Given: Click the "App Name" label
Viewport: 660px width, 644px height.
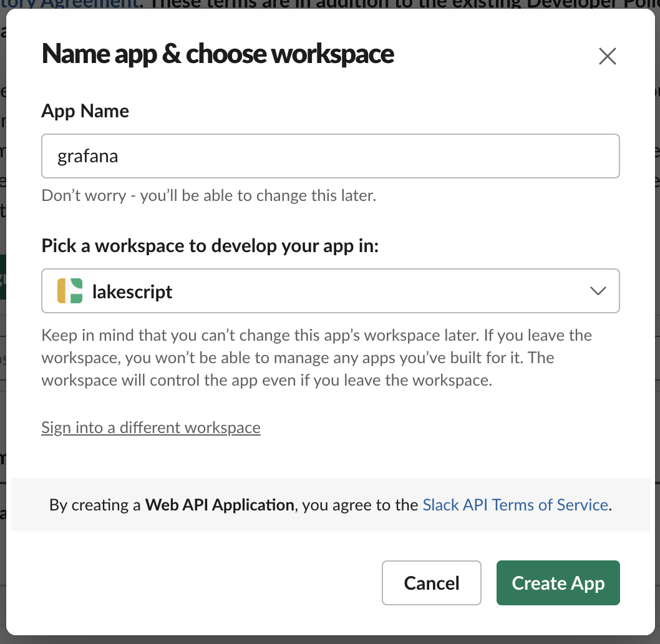Looking at the screenshot, I should point(85,111).
